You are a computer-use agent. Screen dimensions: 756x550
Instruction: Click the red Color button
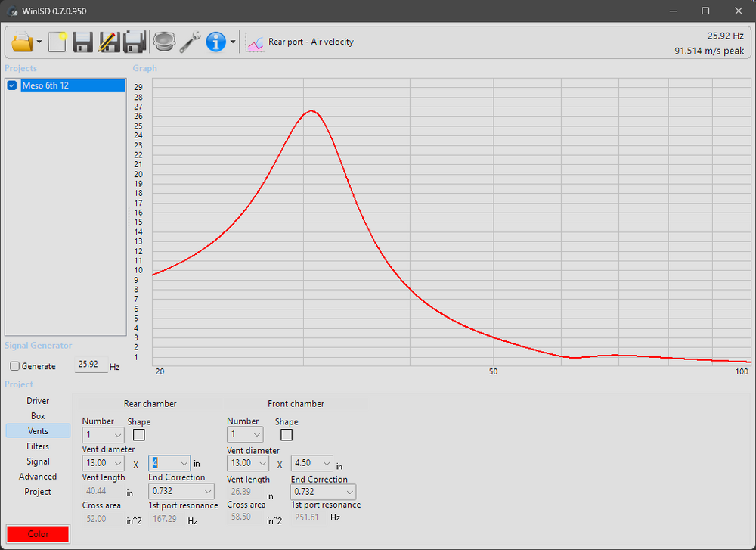(38, 534)
